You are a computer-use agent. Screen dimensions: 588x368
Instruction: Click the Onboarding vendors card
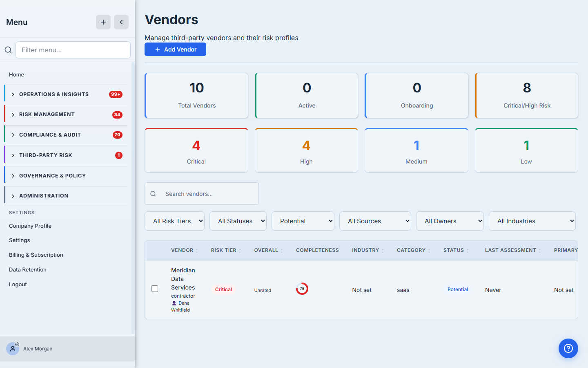416,96
